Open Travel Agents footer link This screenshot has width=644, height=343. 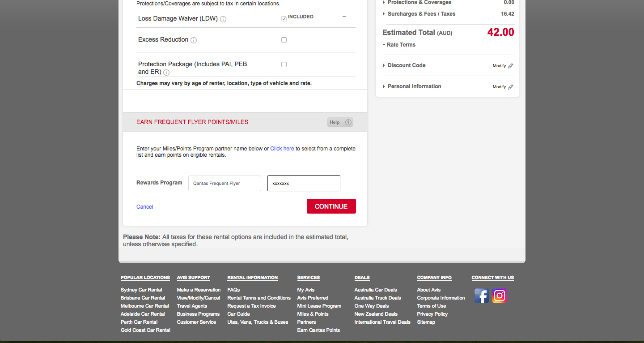192,306
